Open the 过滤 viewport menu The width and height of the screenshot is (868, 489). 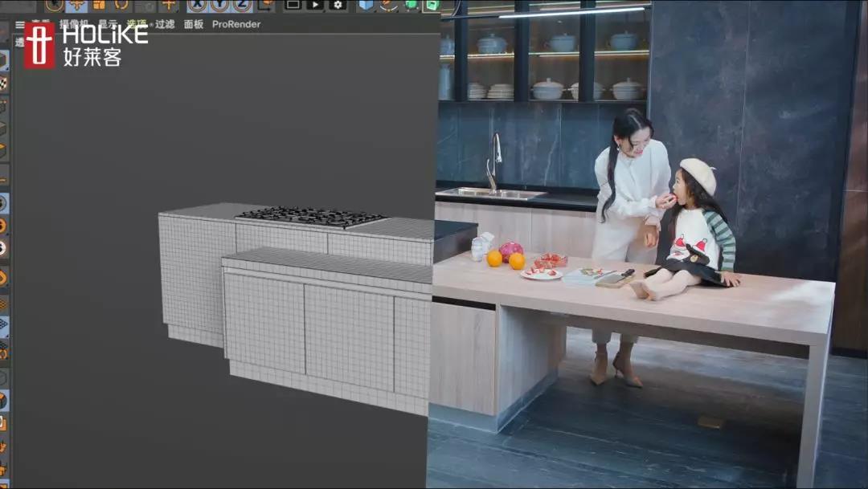(x=165, y=25)
